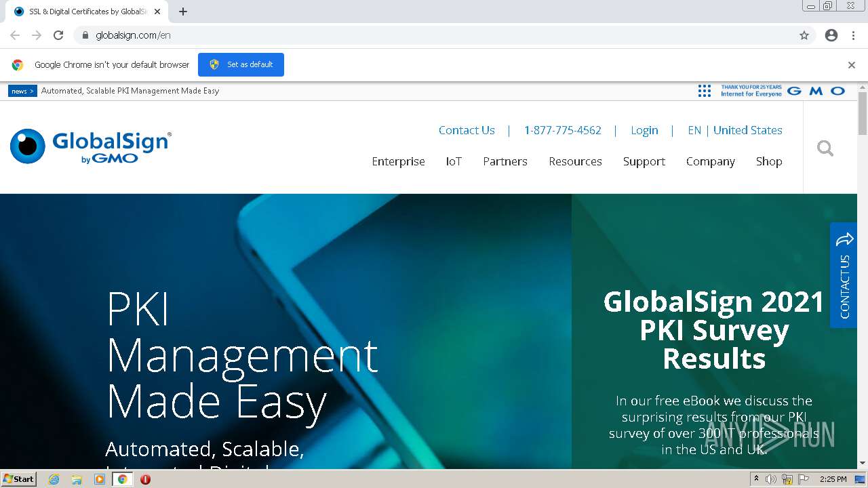Open Chrome three-dot menu
Viewport: 868px width, 488px height.
click(x=853, y=35)
